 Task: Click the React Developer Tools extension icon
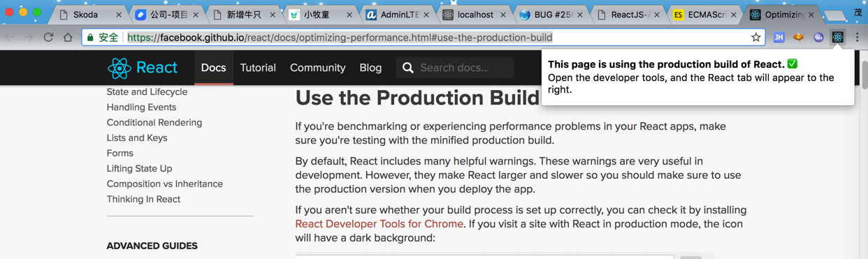point(837,37)
